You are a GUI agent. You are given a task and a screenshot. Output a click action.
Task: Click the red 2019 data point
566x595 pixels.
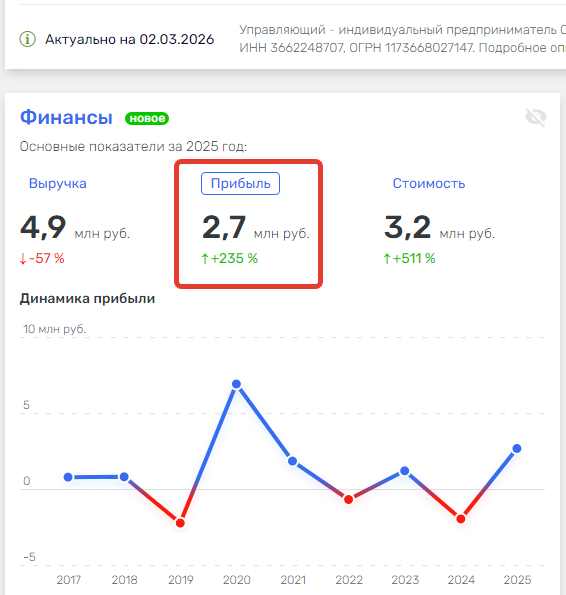[180, 523]
